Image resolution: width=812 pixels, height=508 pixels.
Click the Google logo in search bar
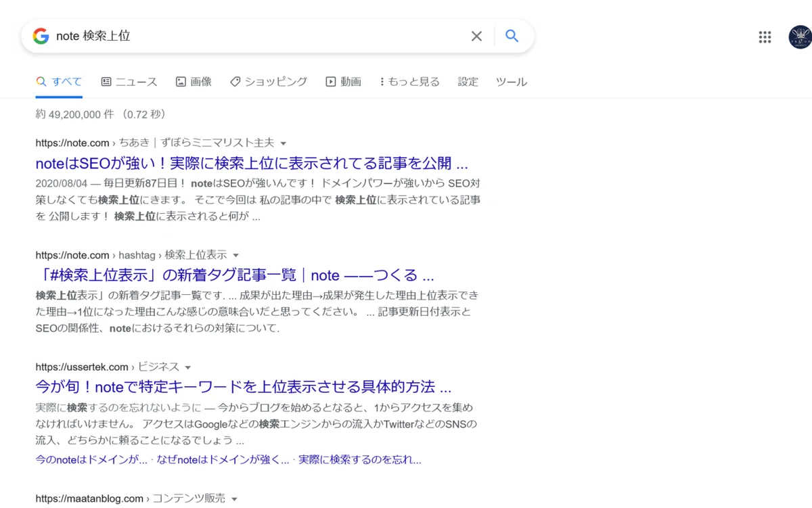(x=41, y=36)
